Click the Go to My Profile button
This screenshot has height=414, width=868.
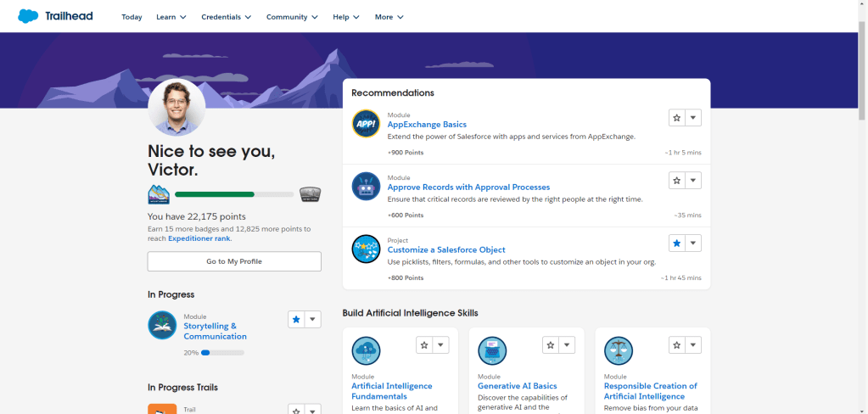[234, 261]
